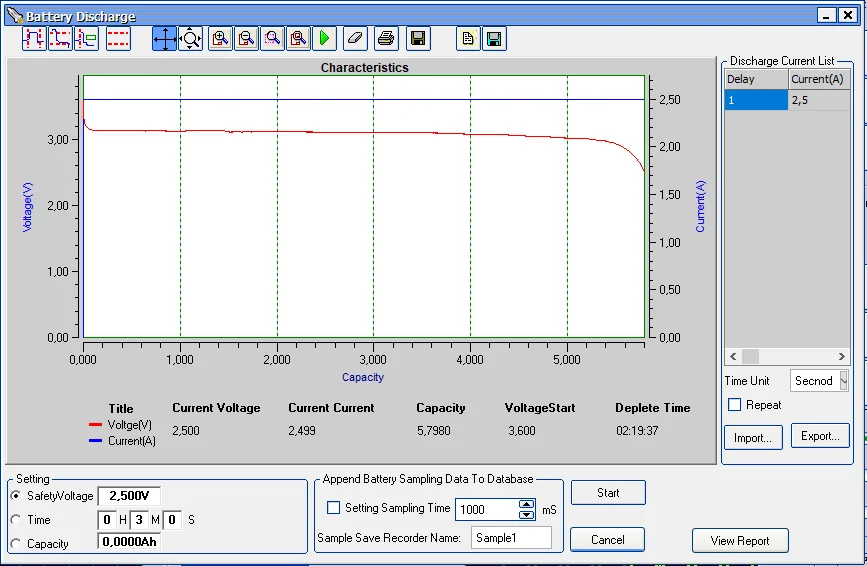867x566 pixels.
Task: Click the Current Current value 2,499
Action: [302, 431]
